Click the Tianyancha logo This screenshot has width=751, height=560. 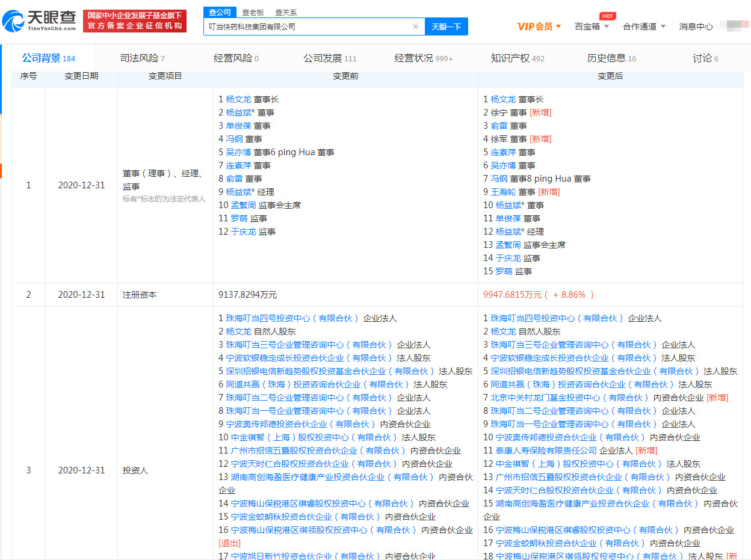coord(40,21)
